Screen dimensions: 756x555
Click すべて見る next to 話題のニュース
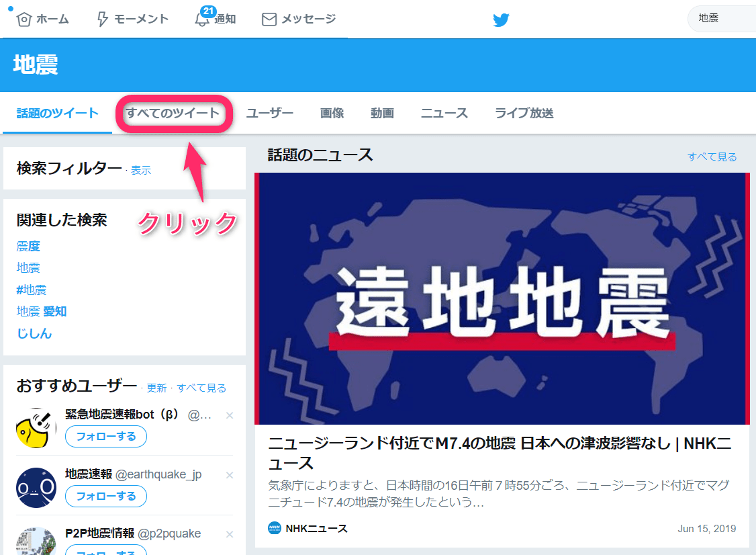[x=712, y=157]
